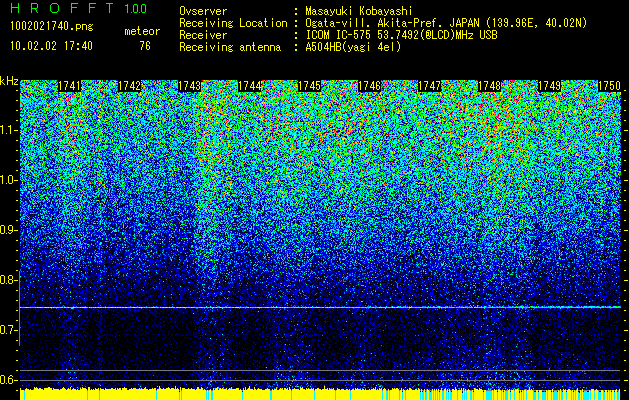This screenshot has width=629, height=400.
Task: Click the 0.8 kHz axis label
Action: (7, 280)
